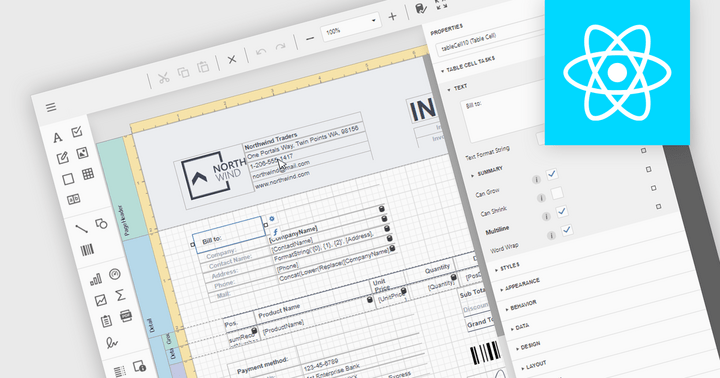Screen dimensions: 720x378
Task: Select the Chart toolbox control
Action: [x=96, y=279]
